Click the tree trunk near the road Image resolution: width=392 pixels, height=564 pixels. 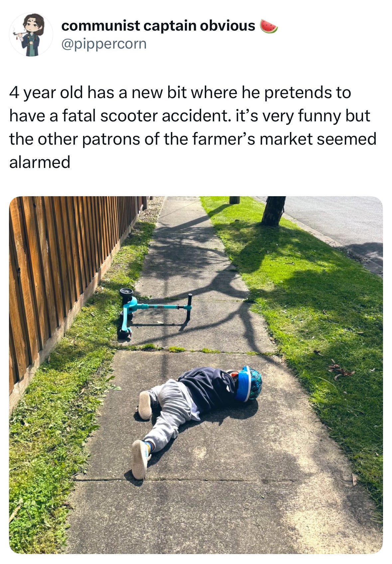pyautogui.click(x=273, y=211)
